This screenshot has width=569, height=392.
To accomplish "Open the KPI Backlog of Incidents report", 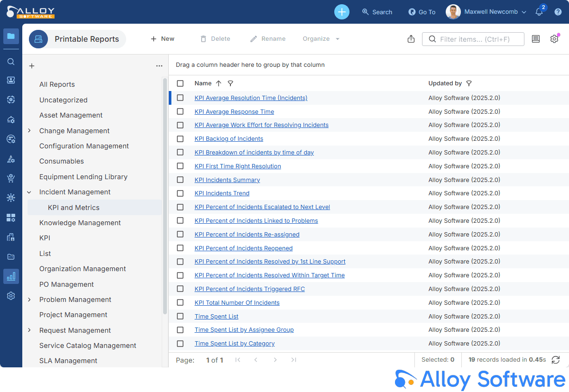I will click(229, 139).
